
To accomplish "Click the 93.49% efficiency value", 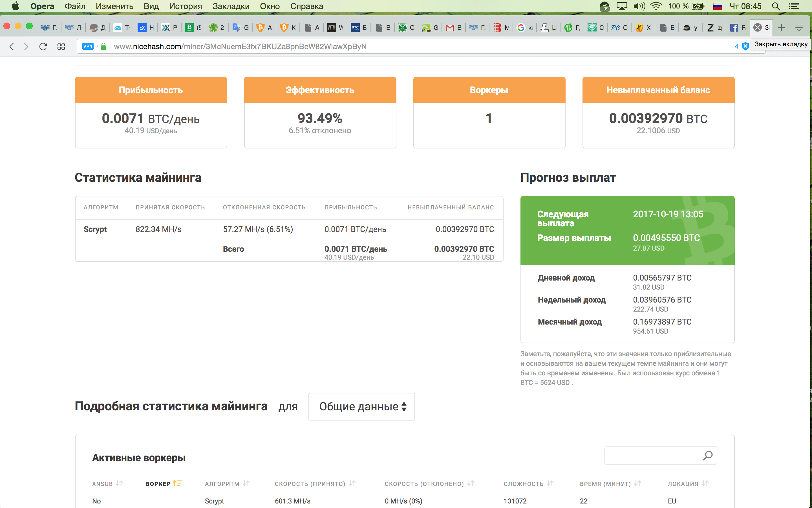I will [x=320, y=118].
